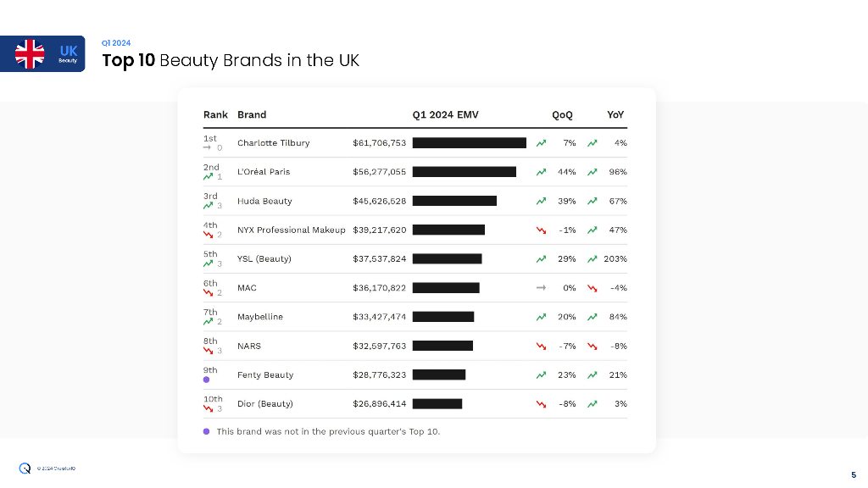Click the rank-change arrow under 2nd
This screenshot has height=488, width=868.
(x=207, y=176)
